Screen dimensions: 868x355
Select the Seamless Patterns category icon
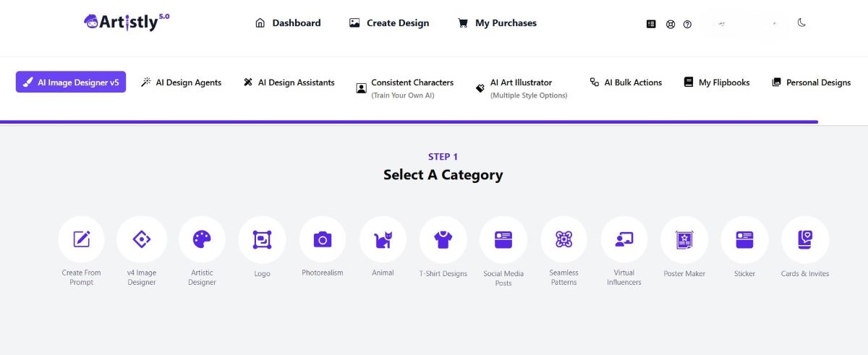click(563, 239)
